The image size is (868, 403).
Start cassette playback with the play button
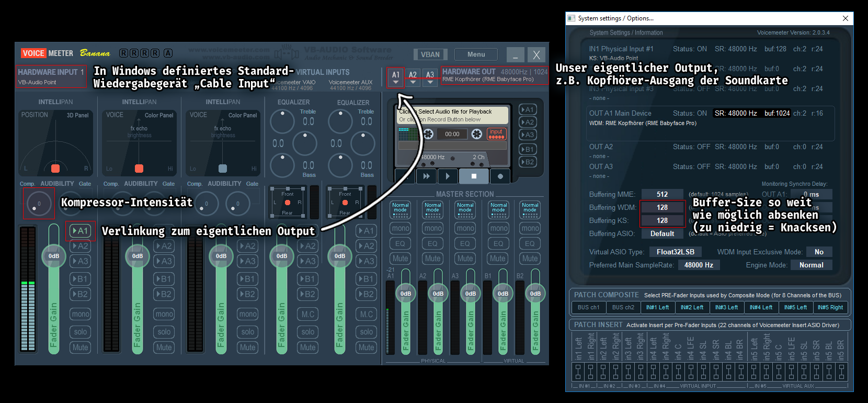click(448, 176)
